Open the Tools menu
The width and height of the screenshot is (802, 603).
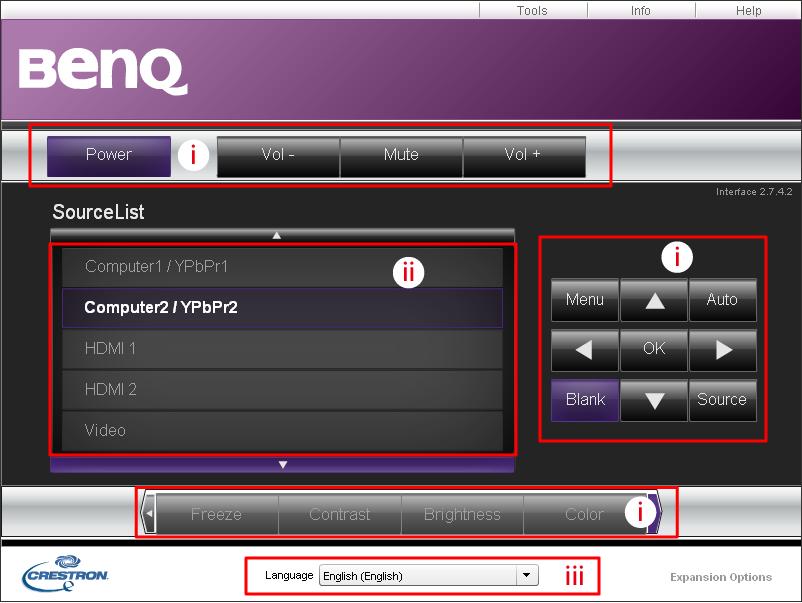click(532, 10)
